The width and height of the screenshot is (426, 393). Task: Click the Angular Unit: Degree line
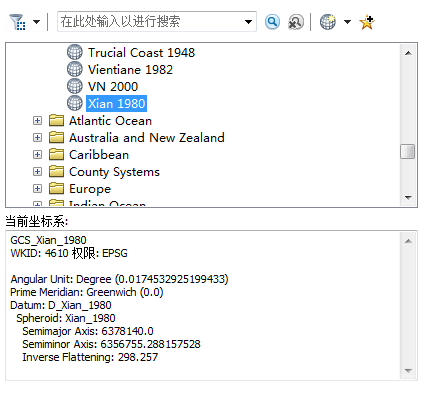click(x=119, y=279)
